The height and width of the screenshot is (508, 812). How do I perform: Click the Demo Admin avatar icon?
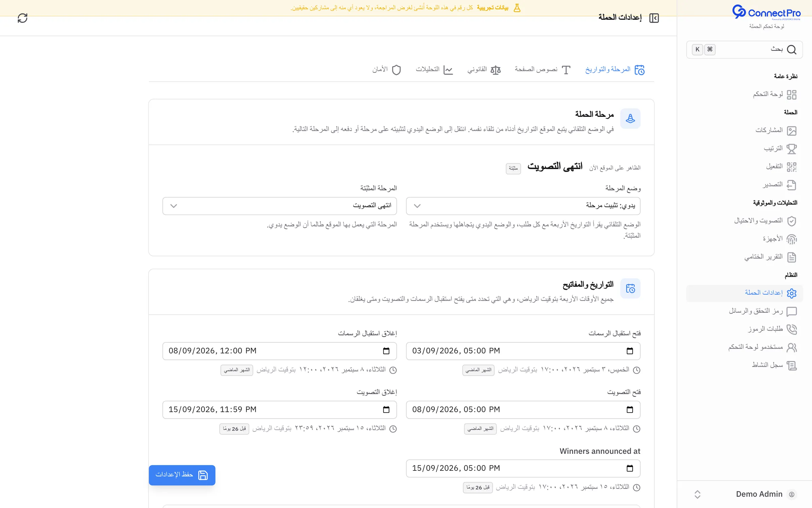click(792, 494)
